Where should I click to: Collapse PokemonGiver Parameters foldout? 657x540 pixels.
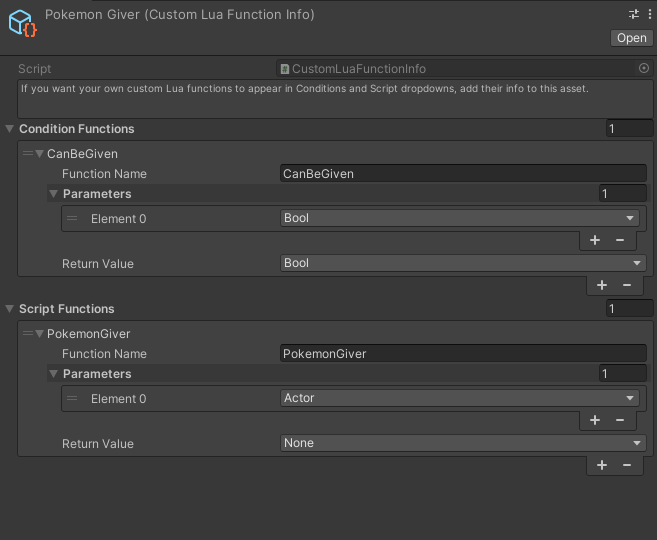53,374
